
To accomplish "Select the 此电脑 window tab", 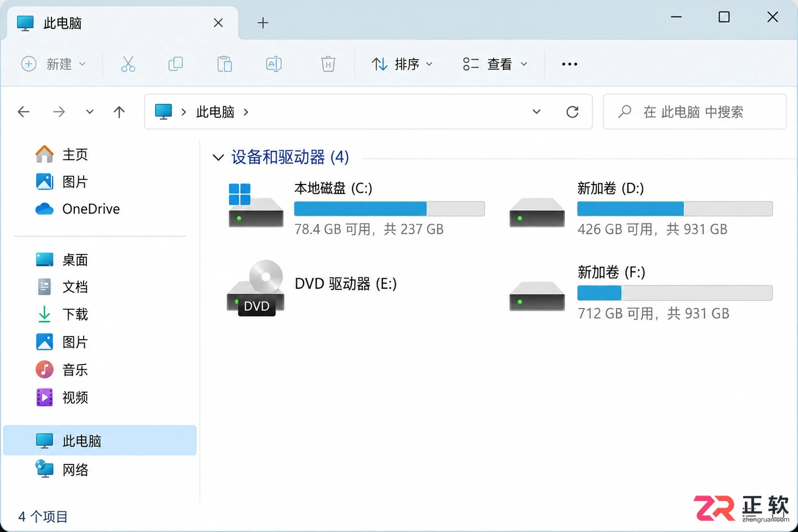I will [x=122, y=23].
